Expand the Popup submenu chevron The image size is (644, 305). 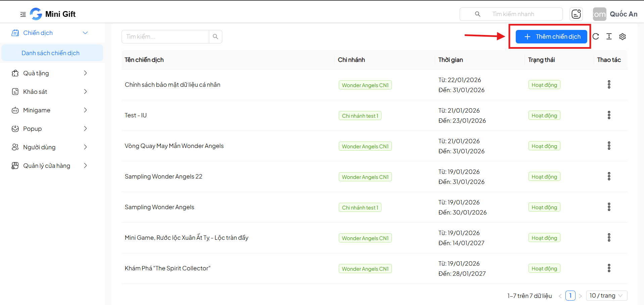point(85,129)
